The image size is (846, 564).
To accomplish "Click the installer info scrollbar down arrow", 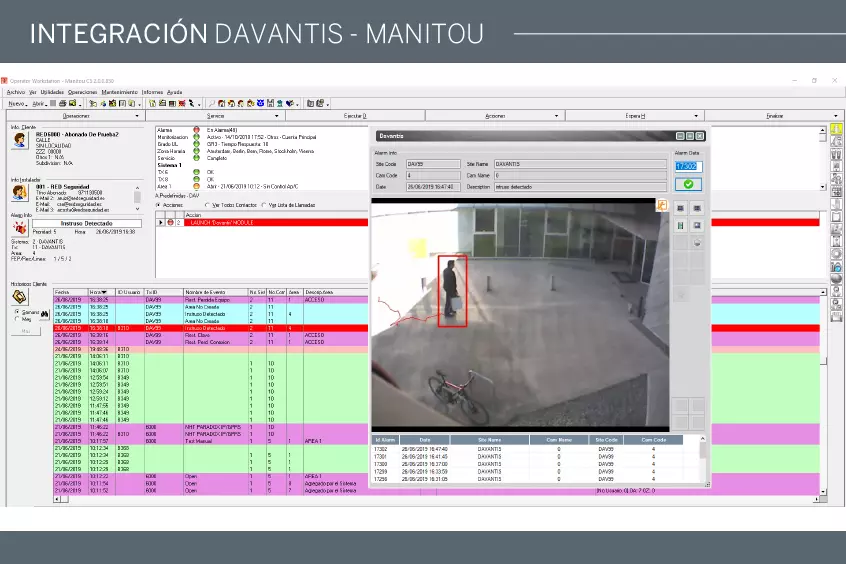I will (137, 209).
